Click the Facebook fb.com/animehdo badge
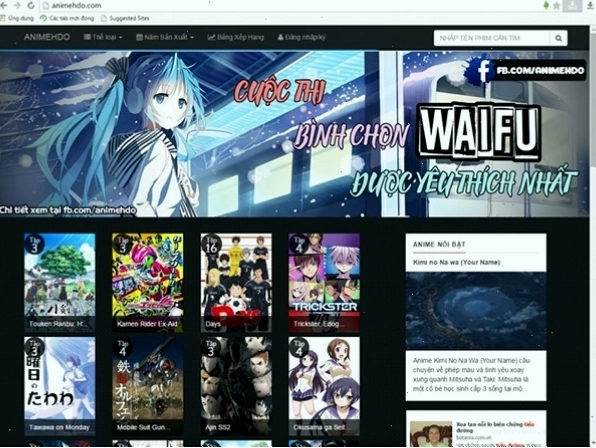This screenshot has height=448, width=596. 525,70
